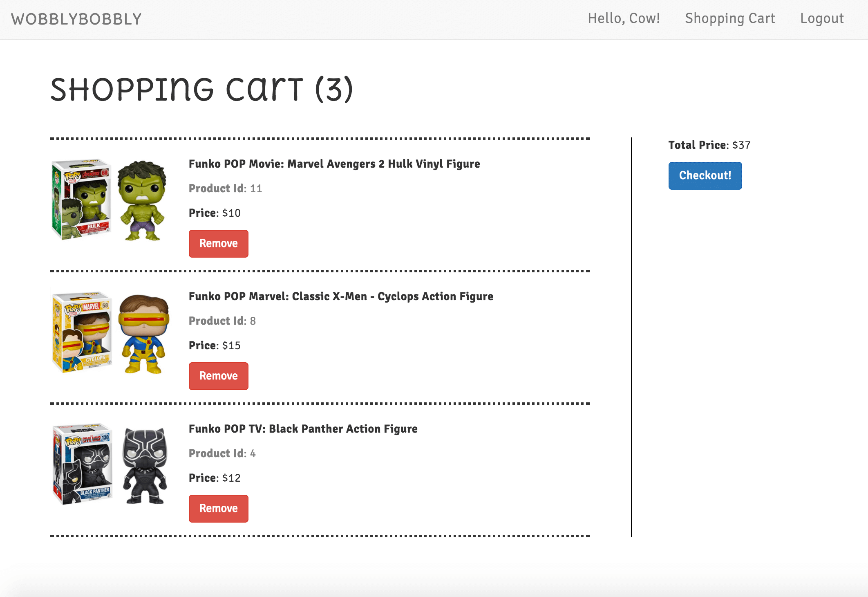Click the Cyclops price $15 label
Screen dimensions: 868x597
click(215, 346)
